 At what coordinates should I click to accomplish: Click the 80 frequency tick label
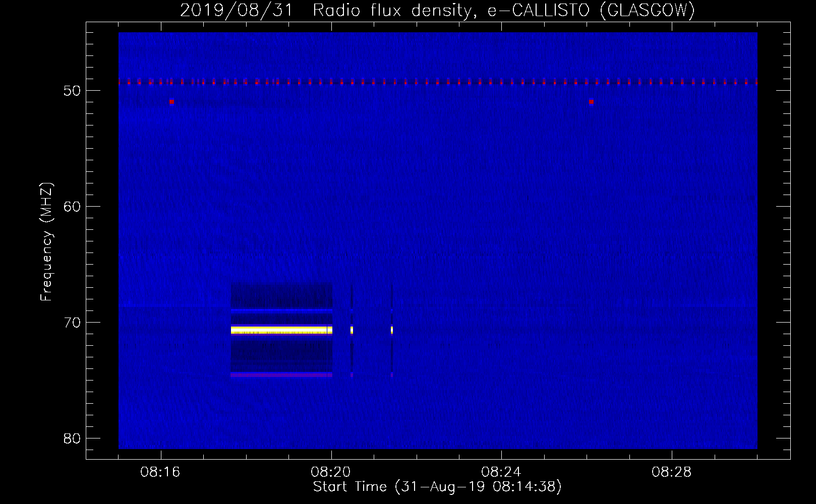(x=72, y=438)
